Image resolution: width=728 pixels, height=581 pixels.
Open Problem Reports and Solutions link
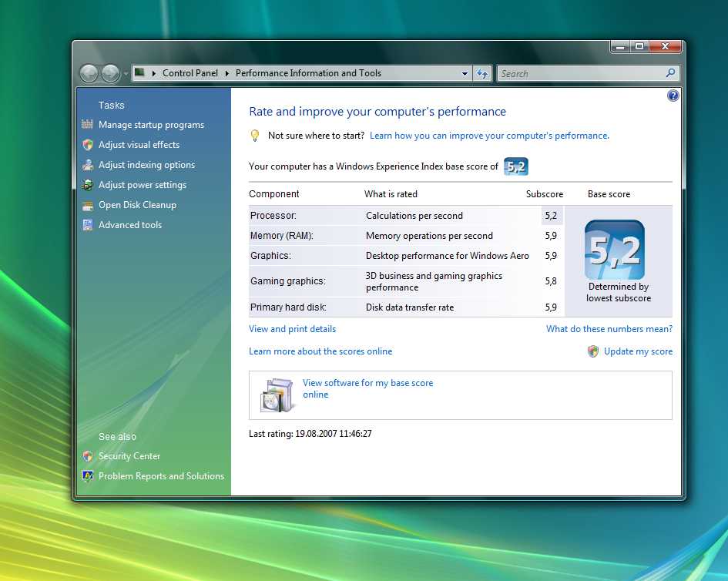coord(161,476)
